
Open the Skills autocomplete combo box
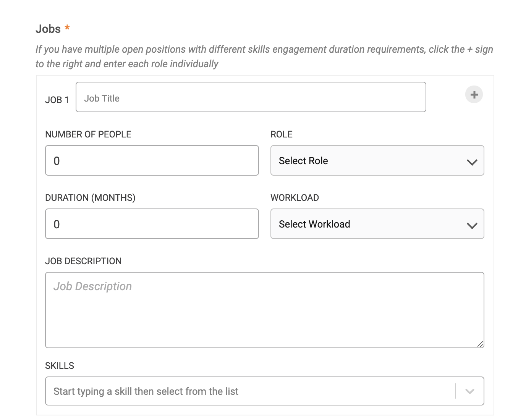265,391
